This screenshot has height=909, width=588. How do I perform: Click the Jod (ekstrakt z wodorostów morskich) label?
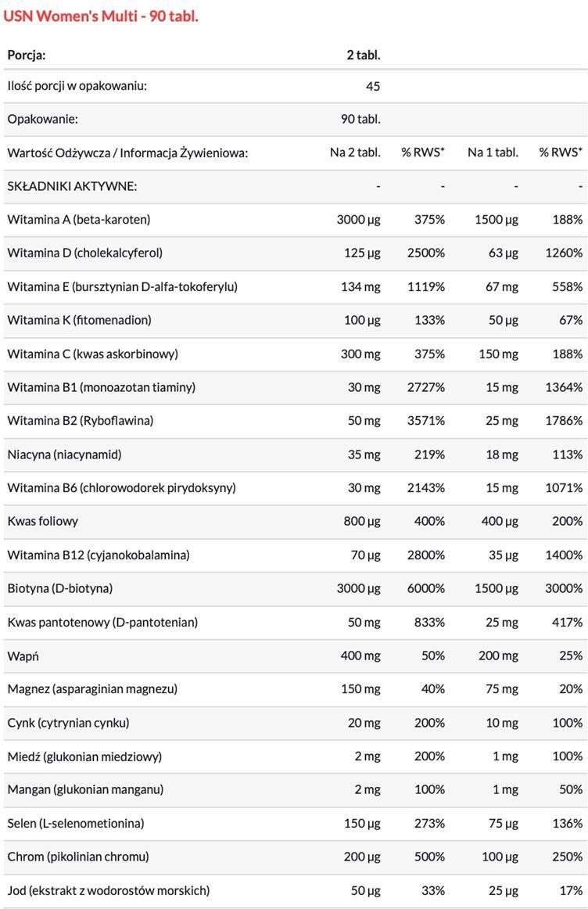(108, 890)
